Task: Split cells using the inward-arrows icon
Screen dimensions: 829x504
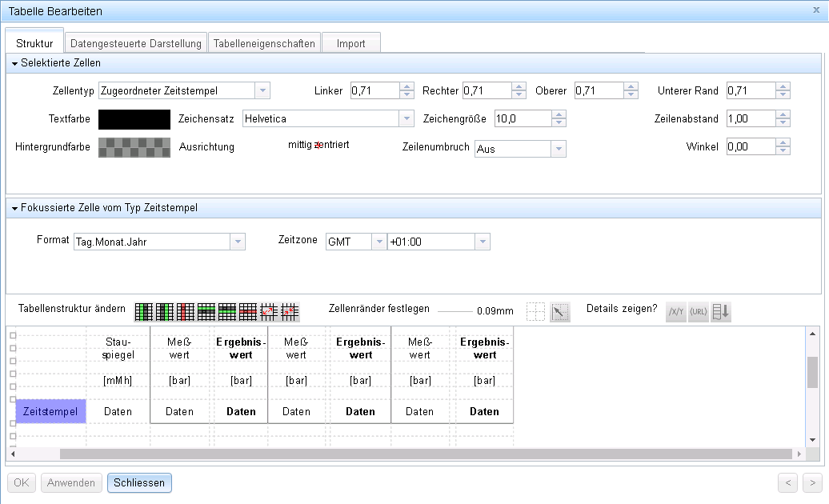Action: click(290, 311)
